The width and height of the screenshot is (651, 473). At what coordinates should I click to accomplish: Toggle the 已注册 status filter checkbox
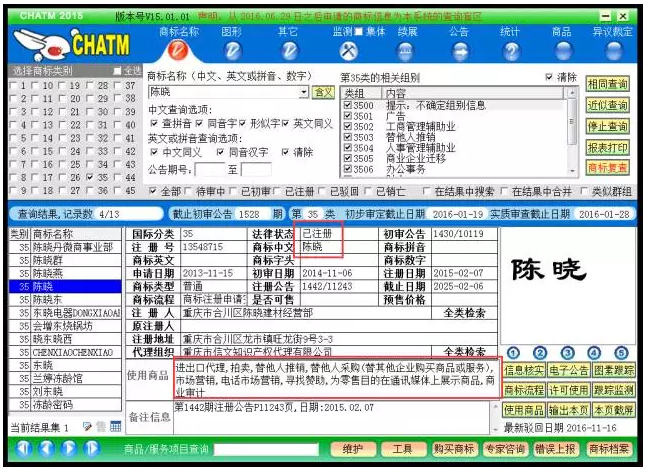[x=277, y=191]
